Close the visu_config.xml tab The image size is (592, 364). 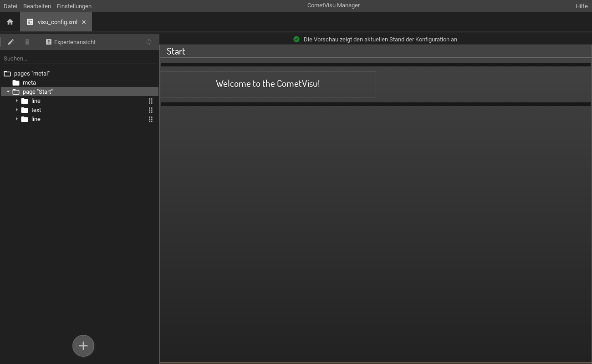point(84,22)
